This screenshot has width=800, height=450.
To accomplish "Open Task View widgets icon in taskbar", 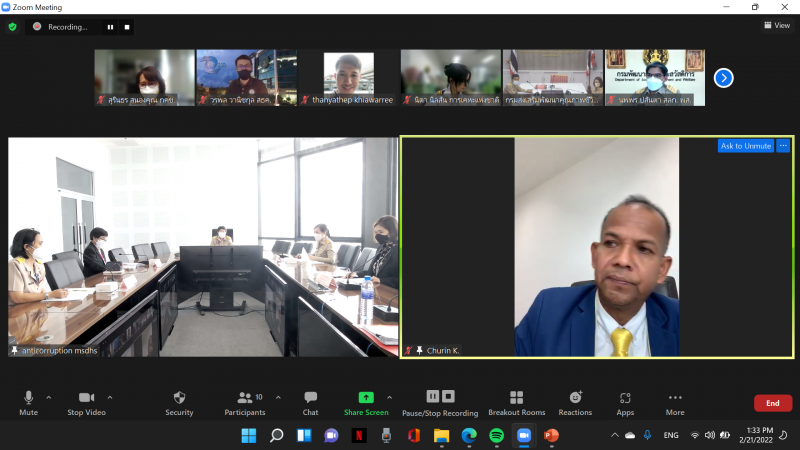I will click(x=304, y=435).
